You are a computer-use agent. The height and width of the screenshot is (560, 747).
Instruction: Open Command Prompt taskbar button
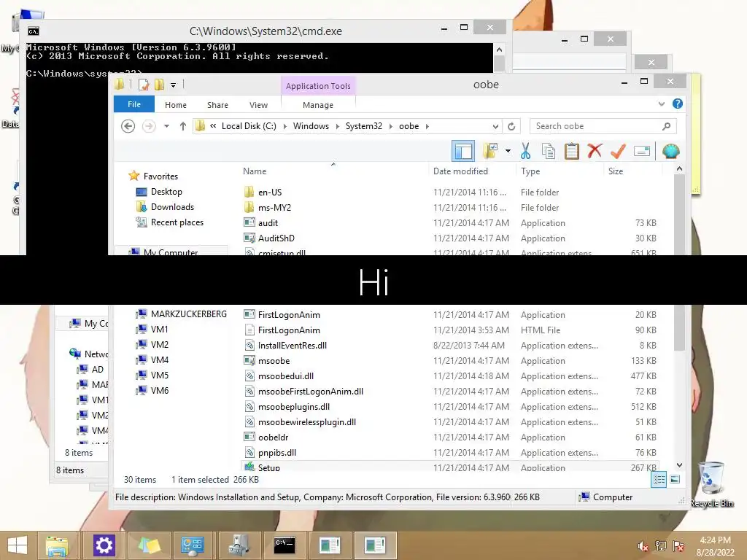click(285, 545)
